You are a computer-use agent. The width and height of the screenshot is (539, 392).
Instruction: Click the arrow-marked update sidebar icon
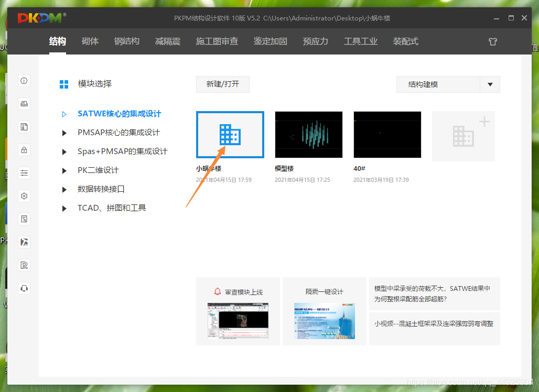pos(24,242)
